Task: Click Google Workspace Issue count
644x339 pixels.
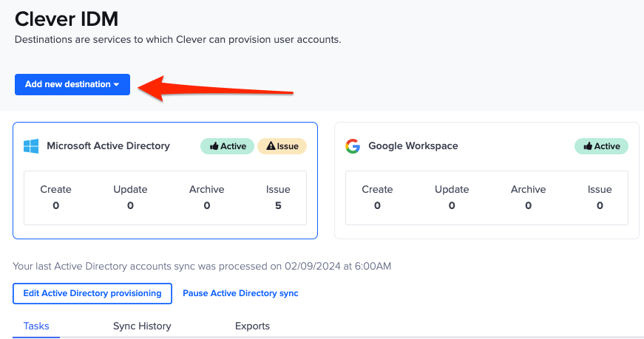Action: click(600, 205)
